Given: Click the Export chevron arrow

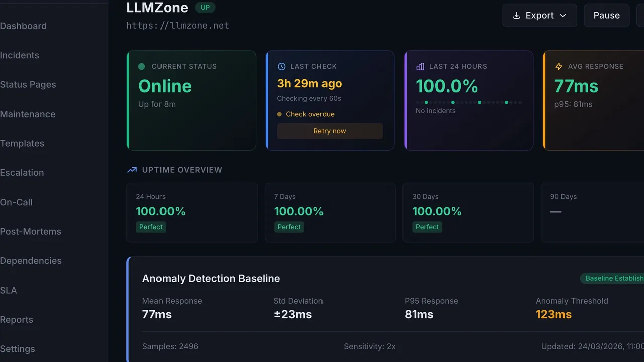Looking at the screenshot, I should point(563,16).
